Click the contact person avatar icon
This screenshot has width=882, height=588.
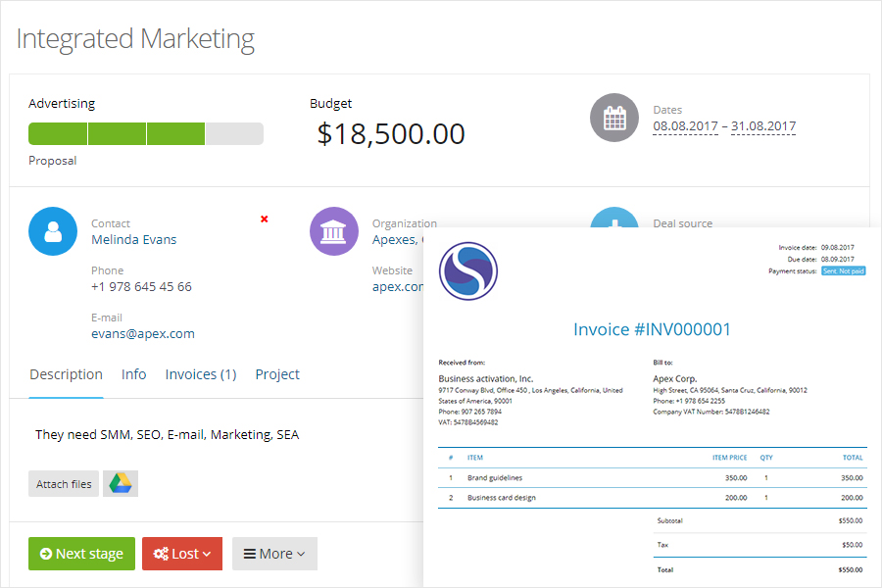[x=53, y=231]
